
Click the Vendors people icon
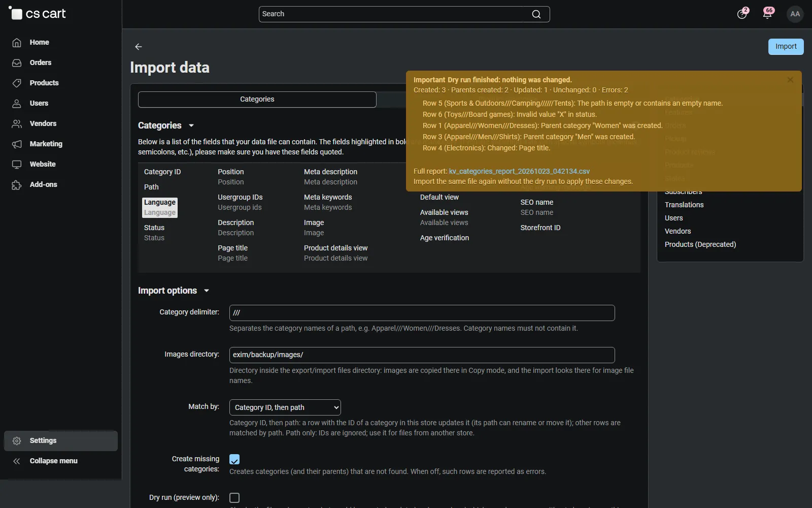[17, 124]
